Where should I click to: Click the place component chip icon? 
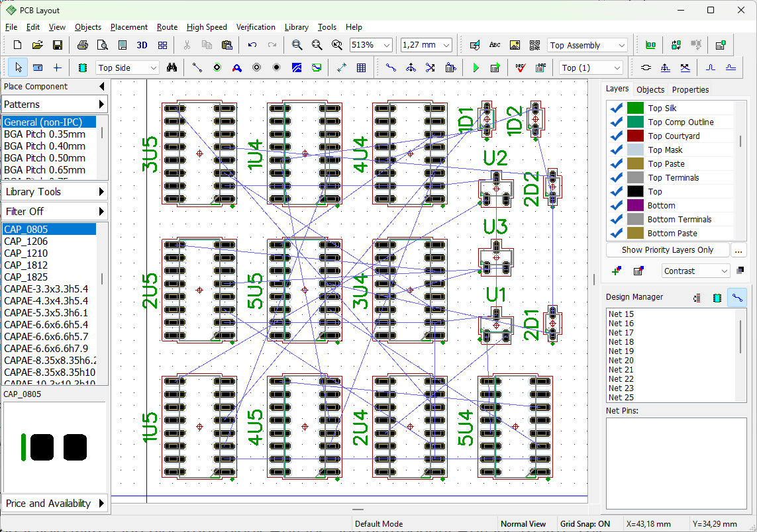coord(83,67)
